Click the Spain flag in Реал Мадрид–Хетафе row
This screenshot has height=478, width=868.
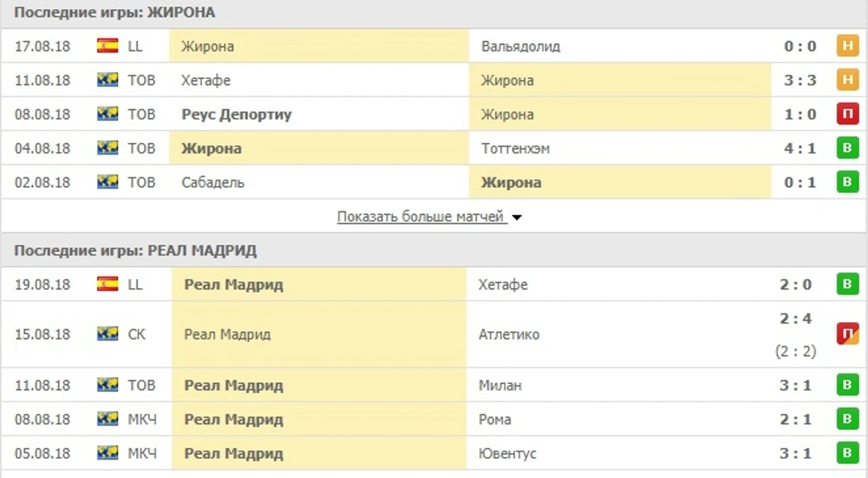point(108,284)
